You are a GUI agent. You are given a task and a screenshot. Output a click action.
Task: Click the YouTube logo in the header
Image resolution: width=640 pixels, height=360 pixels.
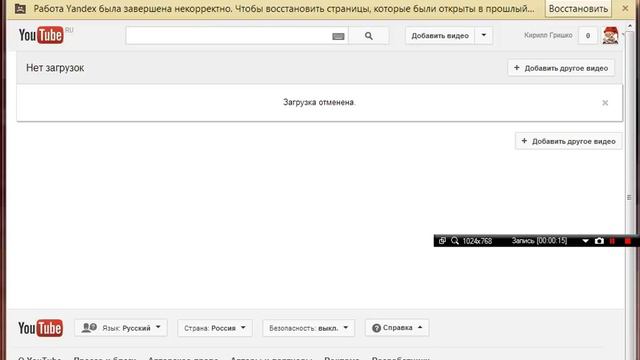[41, 35]
